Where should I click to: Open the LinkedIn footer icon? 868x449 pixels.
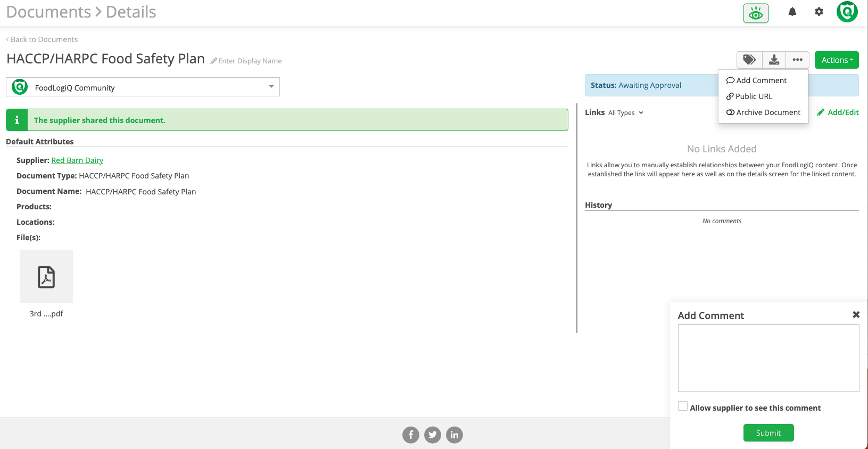click(454, 435)
